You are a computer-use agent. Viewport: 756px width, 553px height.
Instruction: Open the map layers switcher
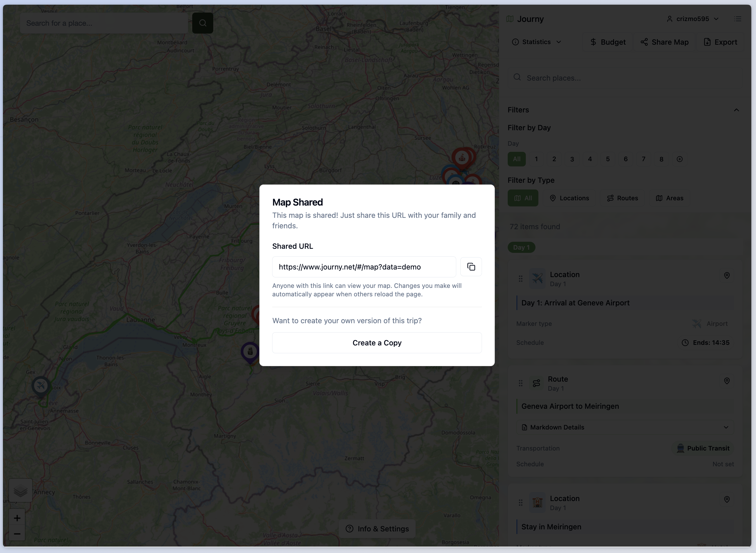point(20,491)
